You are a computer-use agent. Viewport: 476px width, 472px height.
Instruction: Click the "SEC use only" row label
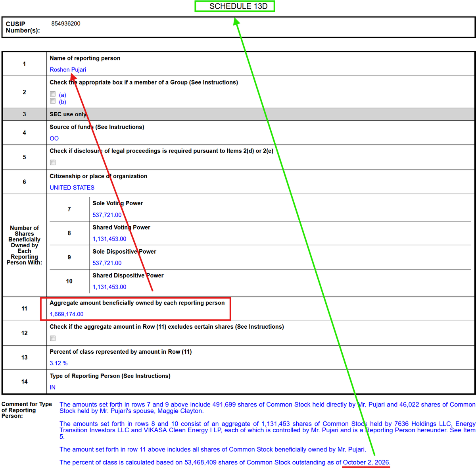point(68,114)
